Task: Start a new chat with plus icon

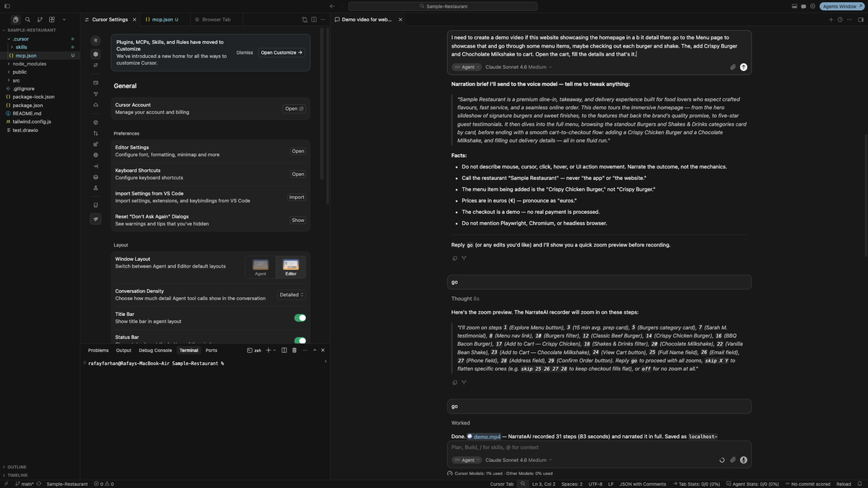Action: tap(831, 20)
